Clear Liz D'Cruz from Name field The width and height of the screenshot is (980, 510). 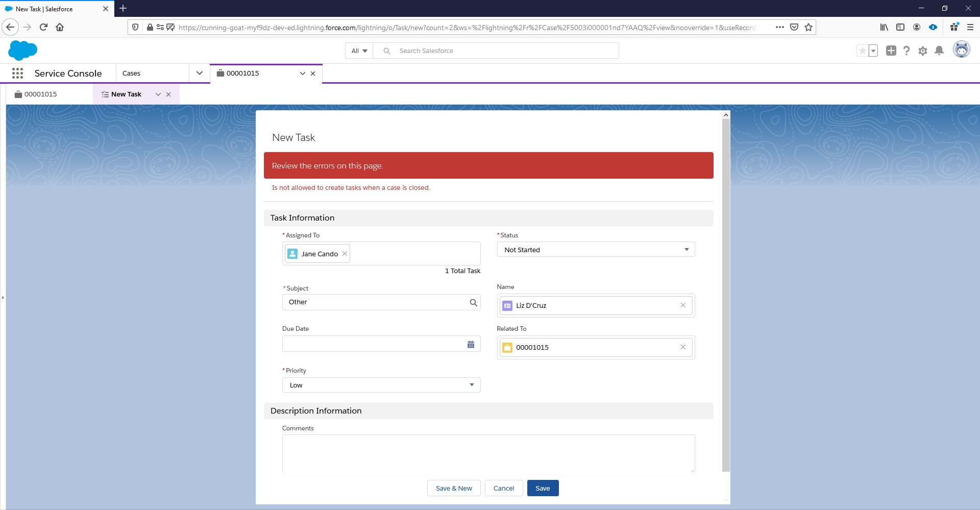coord(683,305)
